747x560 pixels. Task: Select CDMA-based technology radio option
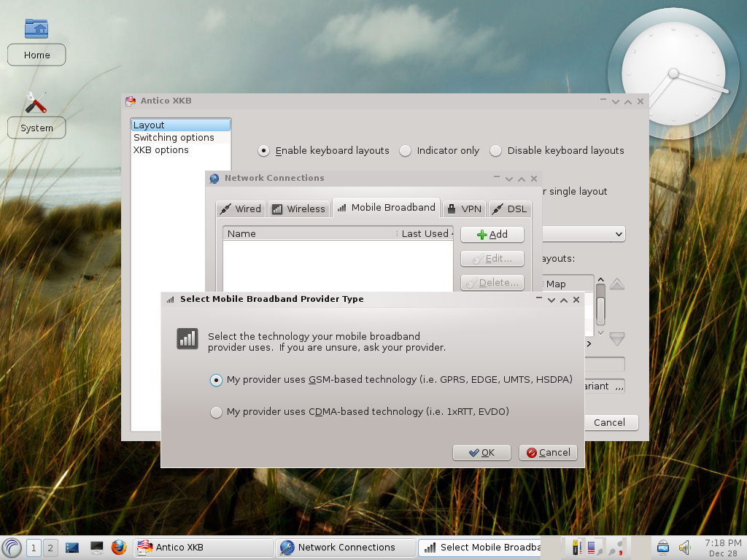pyautogui.click(x=216, y=412)
